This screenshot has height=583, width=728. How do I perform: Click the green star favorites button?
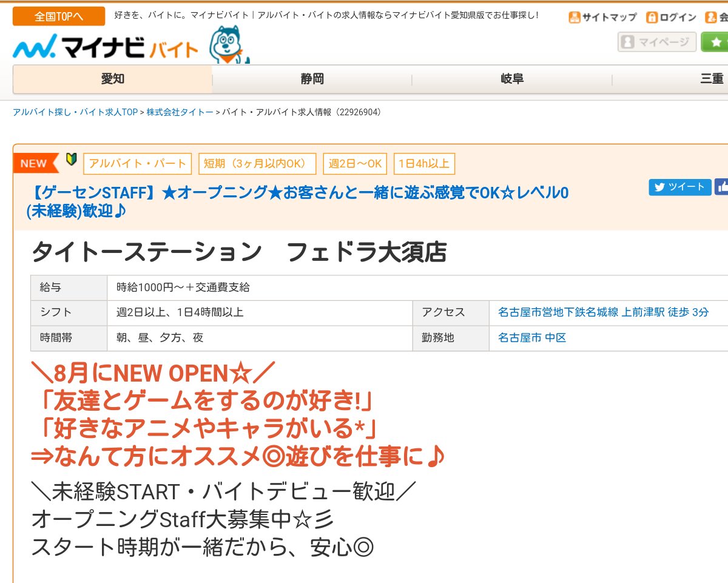[x=715, y=42]
